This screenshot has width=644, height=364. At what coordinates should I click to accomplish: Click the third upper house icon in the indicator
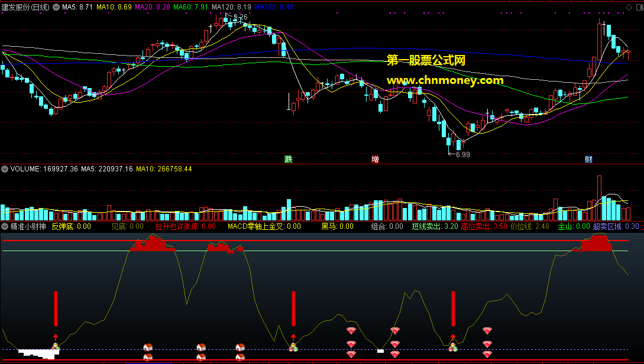pyautogui.click(x=240, y=347)
